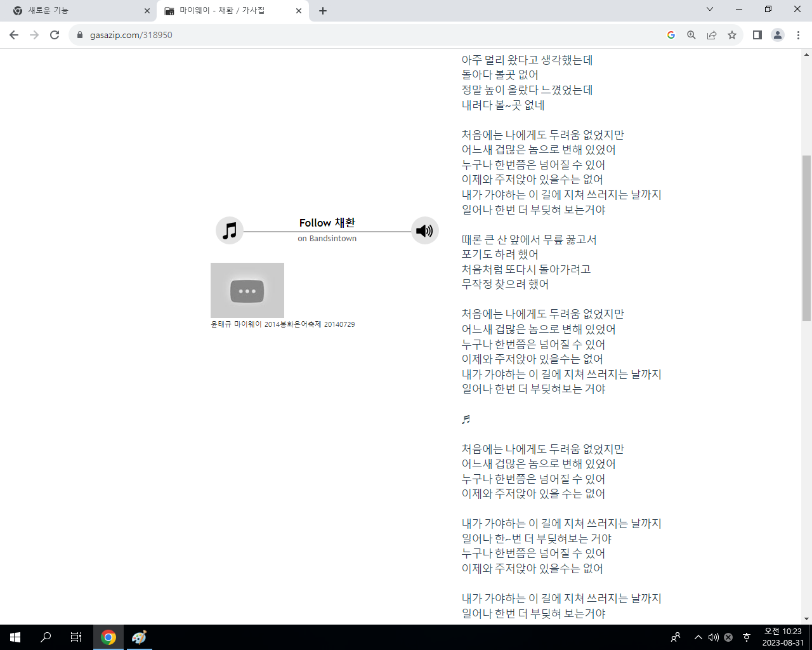This screenshot has height=650, width=812.
Task: Click the lyric line 아주 멀리 왔다고 생각했는데
Action: [527, 60]
